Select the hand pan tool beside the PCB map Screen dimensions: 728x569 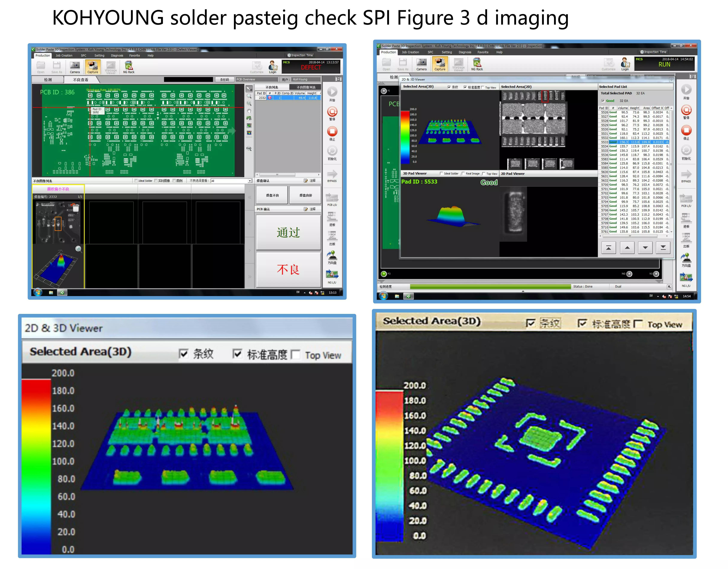click(249, 111)
